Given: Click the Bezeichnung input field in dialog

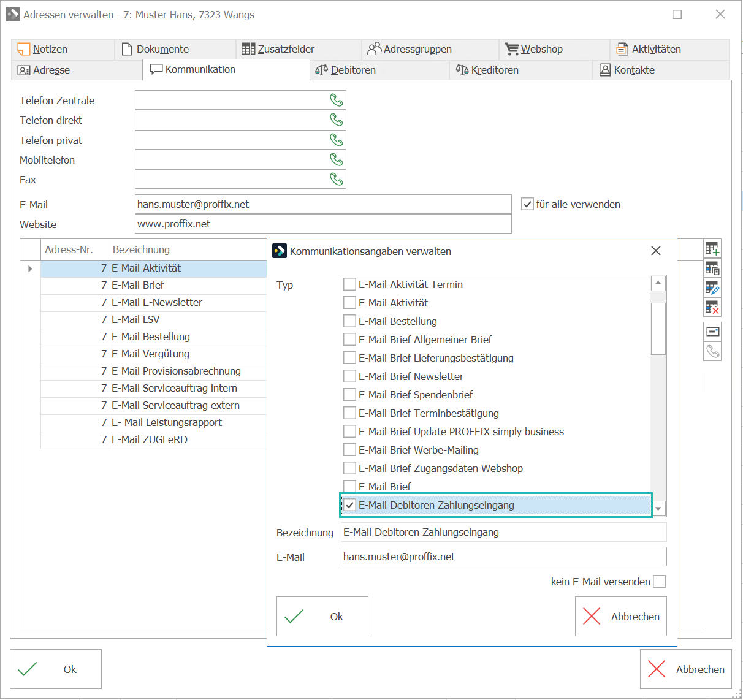Looking at the screenshot, I should point(504,532).
